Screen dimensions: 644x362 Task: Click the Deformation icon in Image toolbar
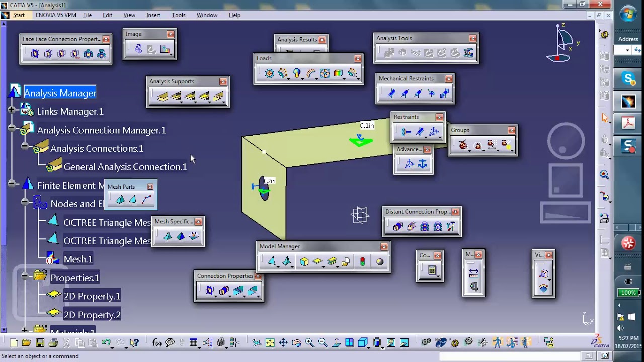pyautogui.click(x=138, y=49)
